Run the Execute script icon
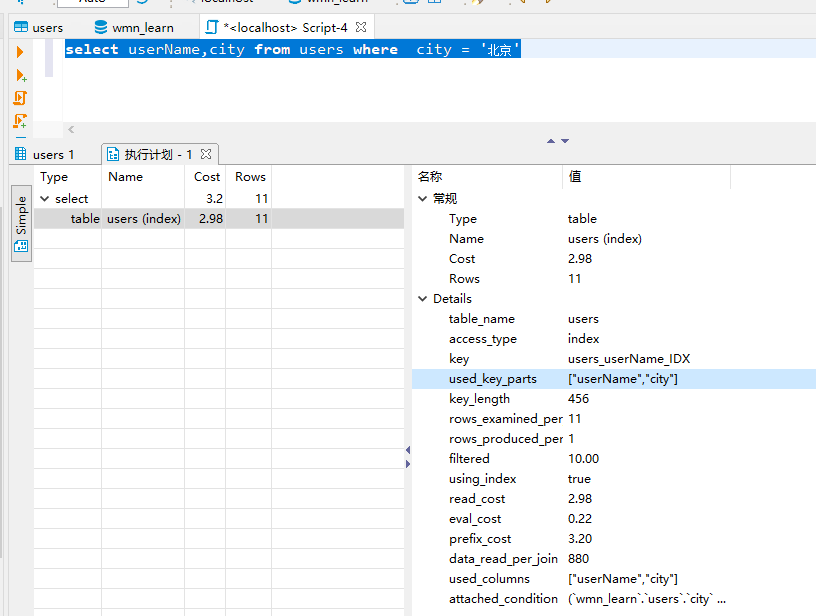 20,98
